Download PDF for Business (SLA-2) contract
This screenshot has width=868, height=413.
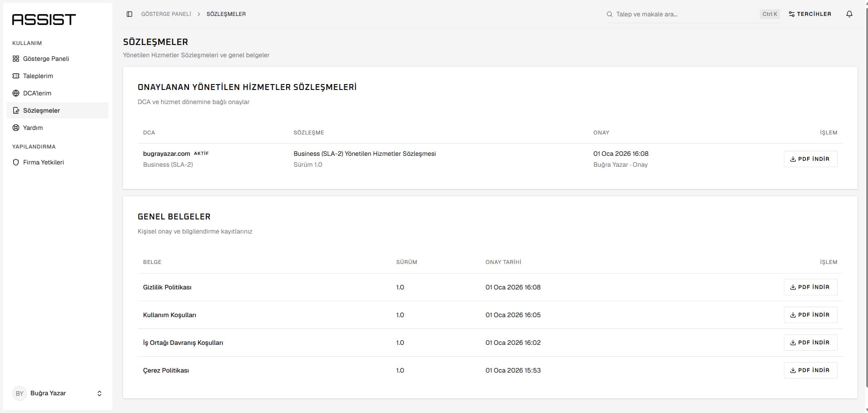click(810, 159)
